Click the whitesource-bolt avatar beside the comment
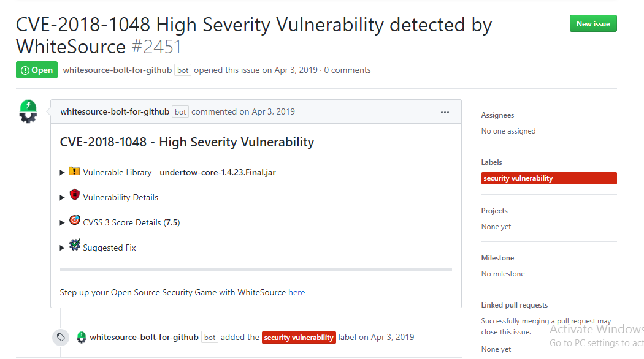The image size is (644, 359). click(x=28, y=111)
